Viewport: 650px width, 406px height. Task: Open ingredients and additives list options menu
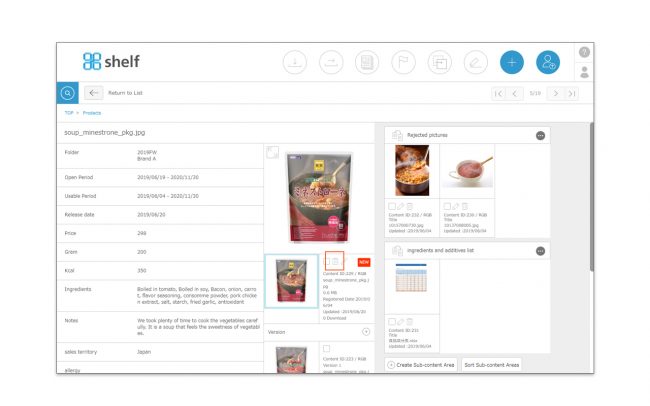coord(540,251)
